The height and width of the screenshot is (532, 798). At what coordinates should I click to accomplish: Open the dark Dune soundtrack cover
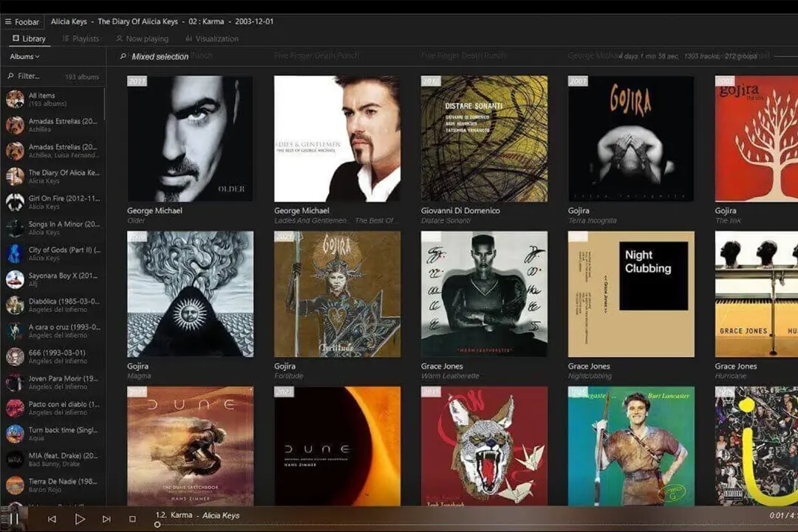pos(337,446)
